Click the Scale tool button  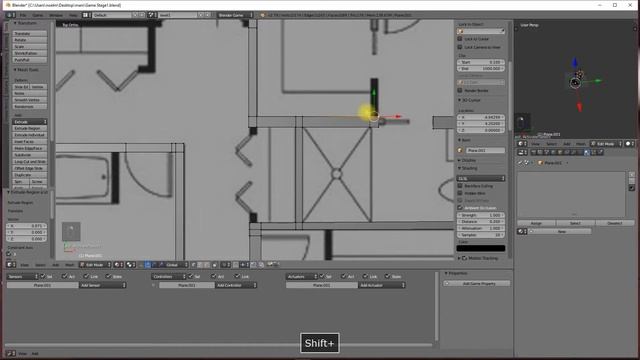29,47
